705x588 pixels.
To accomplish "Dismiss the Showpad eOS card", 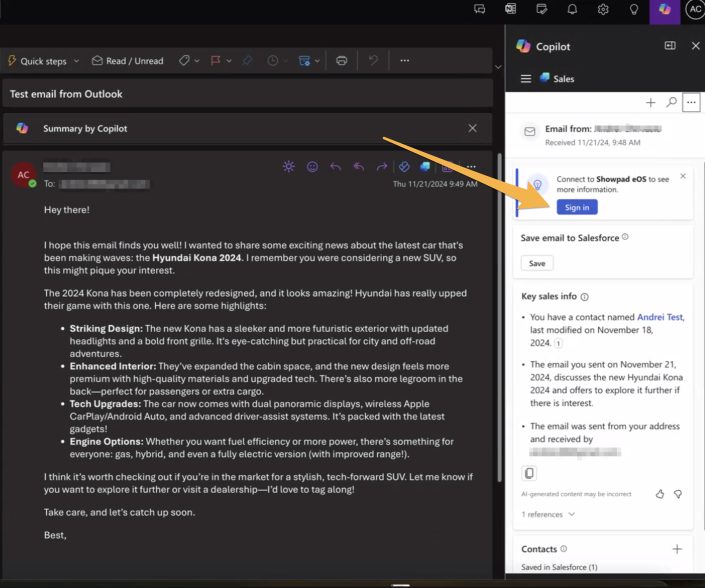I will click(683, 176).
